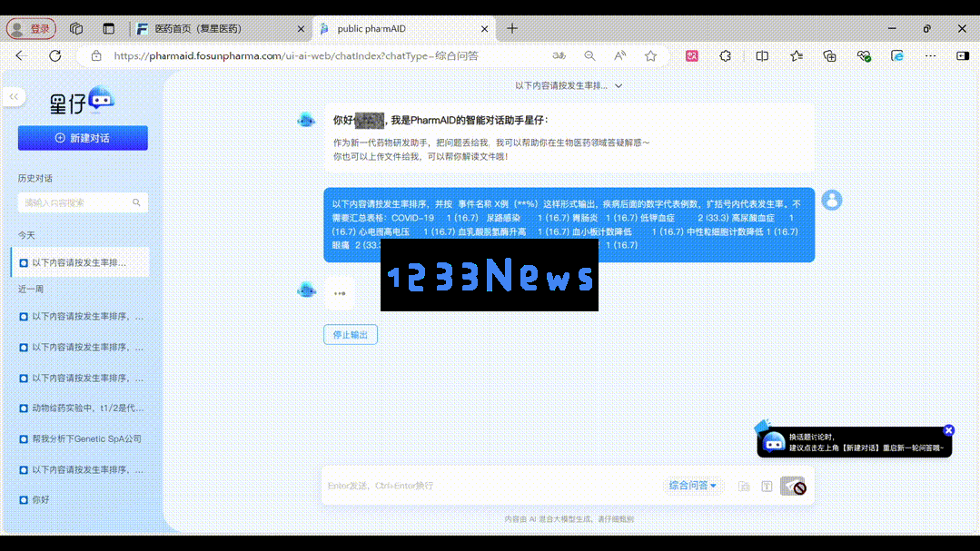
Task: Open history chat 帮我分析下Genetic SpA公司
Action: pyautogui.click(x=82, y=438)
